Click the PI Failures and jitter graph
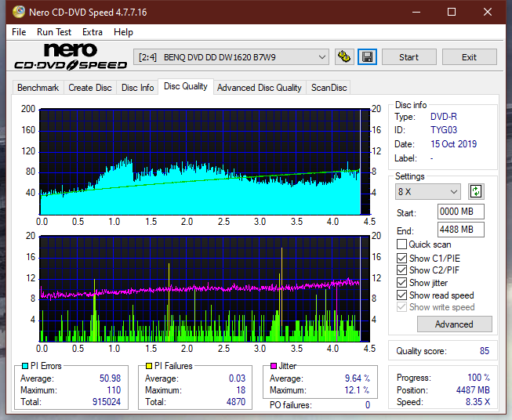Screen dimensions: 512x420 pyautogui.click(x=205, y=289)
